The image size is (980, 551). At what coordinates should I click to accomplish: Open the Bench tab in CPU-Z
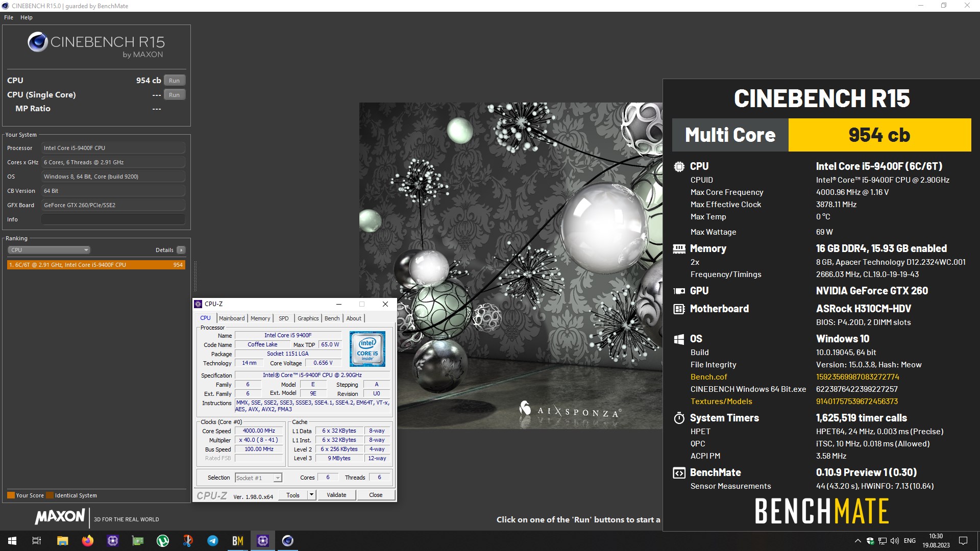click(332, 318)
